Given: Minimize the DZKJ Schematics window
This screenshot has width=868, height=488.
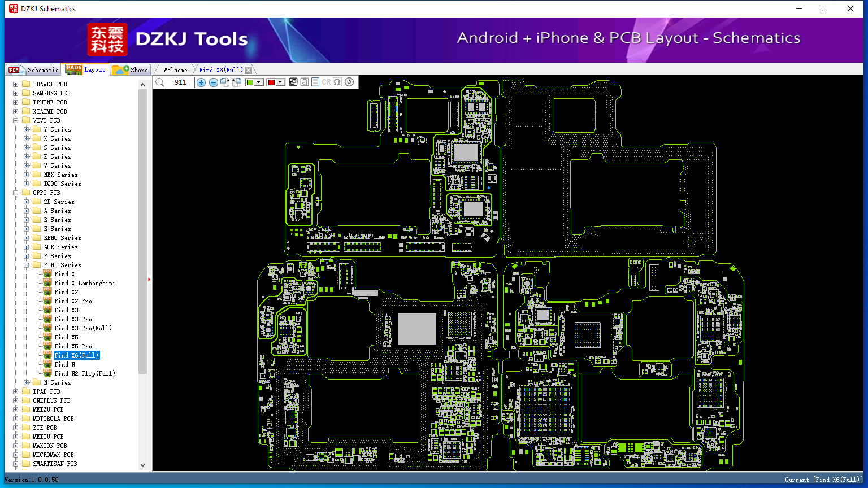Looking at the screenshot, I should 799,8.
